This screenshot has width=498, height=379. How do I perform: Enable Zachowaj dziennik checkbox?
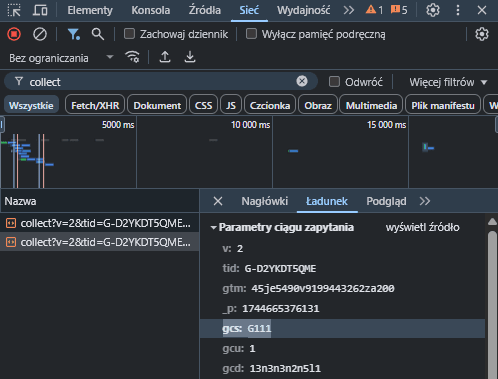tap(129, 34)
